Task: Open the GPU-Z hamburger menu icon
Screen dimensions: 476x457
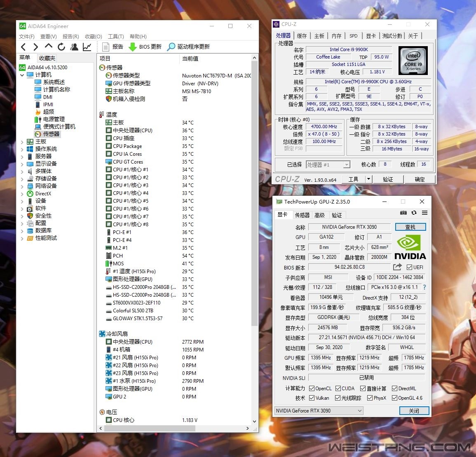Action: point(424,213)
